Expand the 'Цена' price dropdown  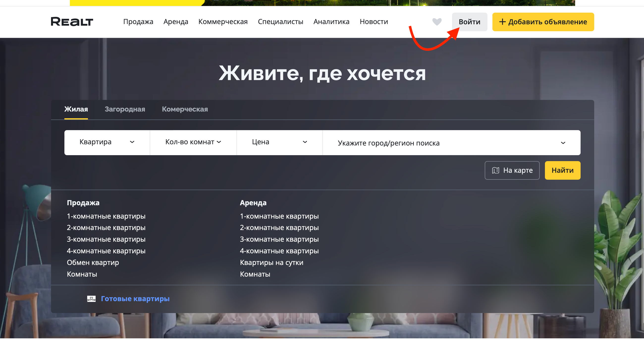(x=279, y=142)
